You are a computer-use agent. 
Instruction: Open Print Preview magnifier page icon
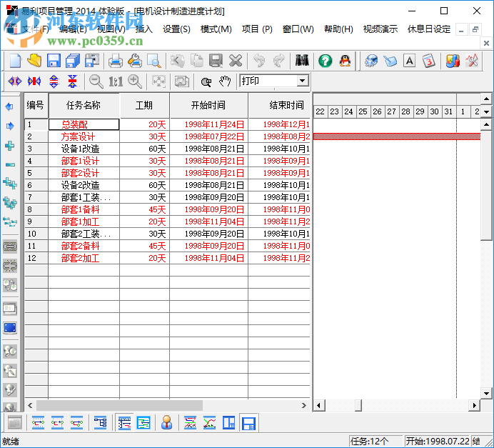[154, 61]
